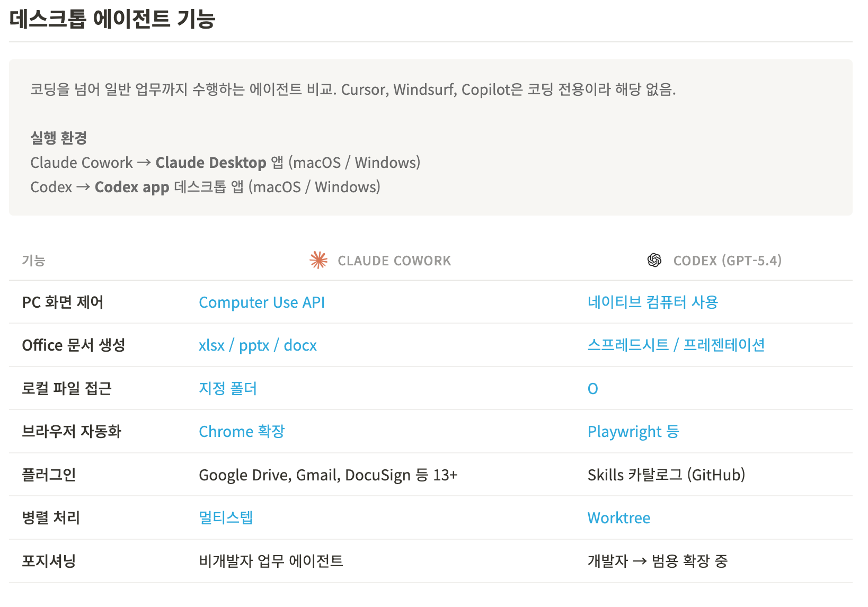868x607 pixels.
Task: Click the 지정 폴더 link
Action: pos(228,389)
